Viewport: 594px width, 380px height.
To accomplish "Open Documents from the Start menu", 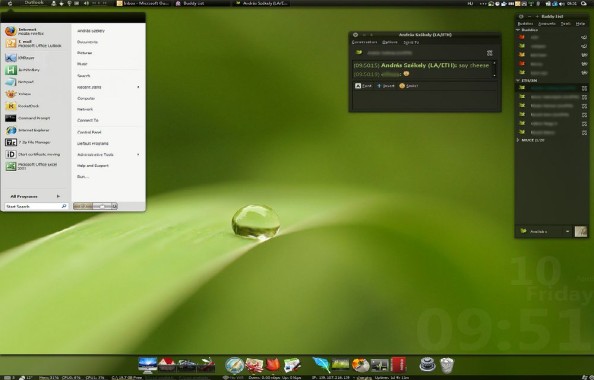I will click(88, 42).
